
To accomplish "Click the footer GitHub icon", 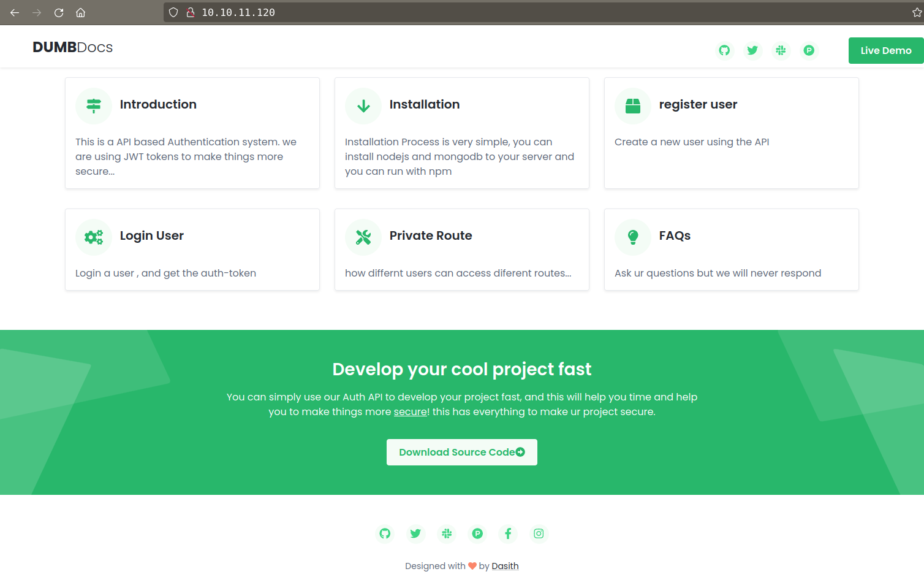I will pyautogui.click(x=385, y=533).
